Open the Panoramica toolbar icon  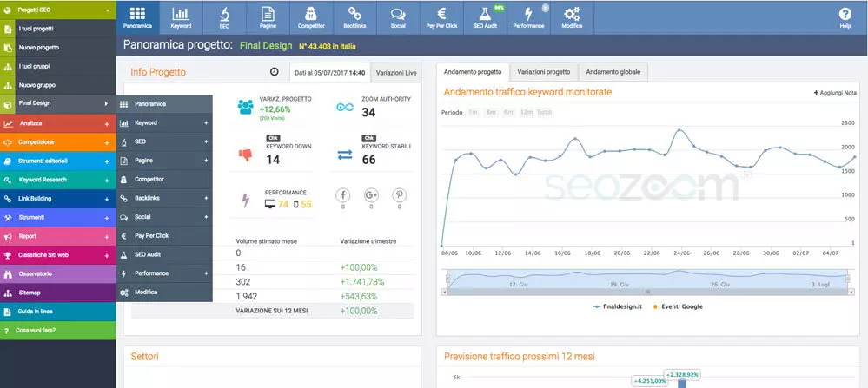[x=137, y=17]
